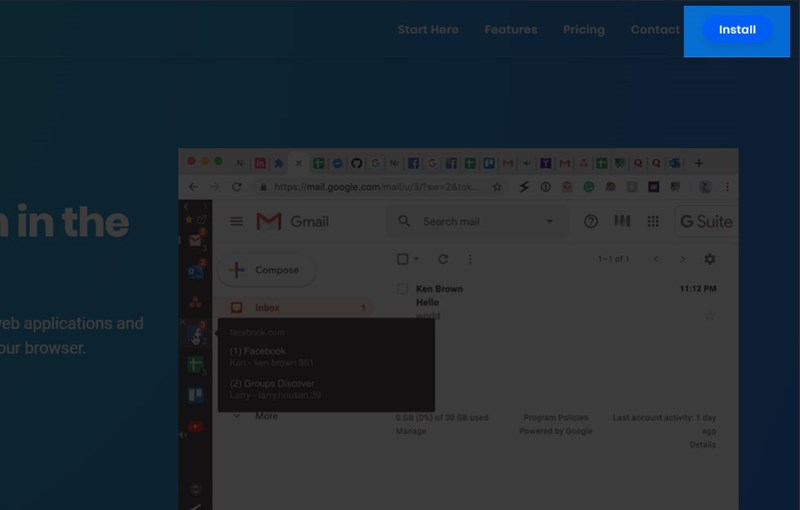Tick the select-all checkbox in mail toolbar
This screenshot has height=510, width=800.
pos(403,259)
